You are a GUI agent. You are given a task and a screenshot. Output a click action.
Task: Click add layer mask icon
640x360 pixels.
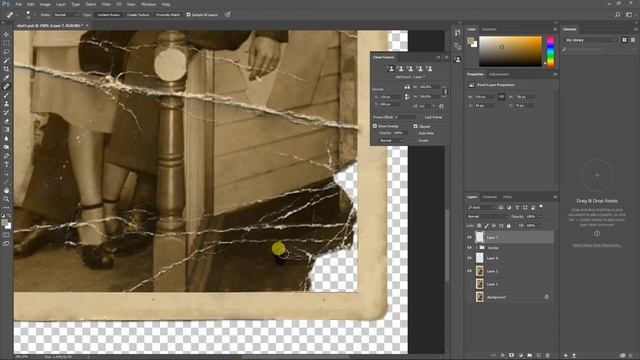tap(511, 356)
